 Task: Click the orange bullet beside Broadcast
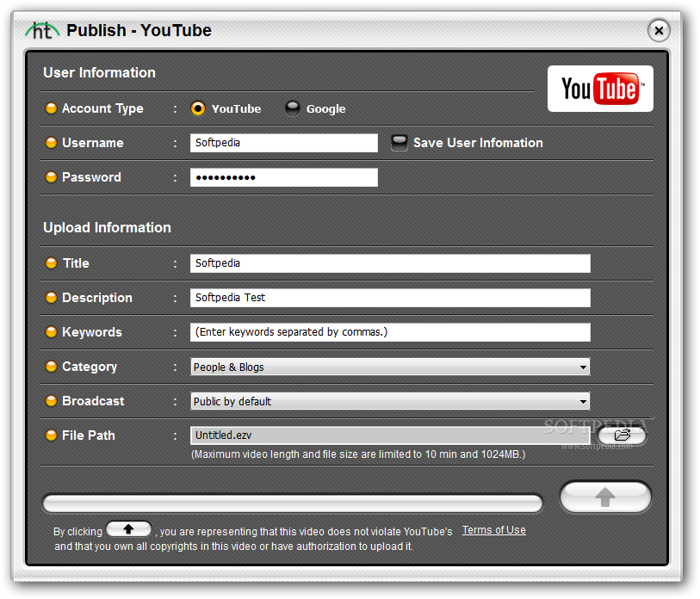click(x=52, y=400)
